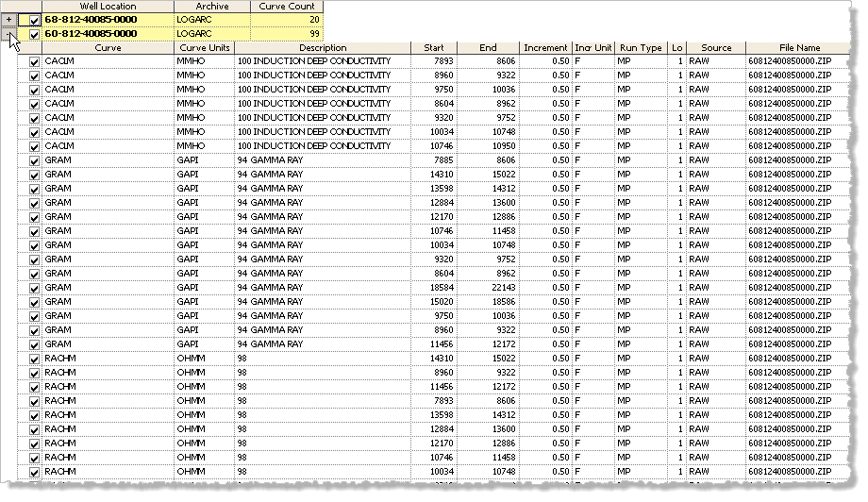Collapse the 60-812-40085-0000 well row
868x502 pixels.
point(9,34)
